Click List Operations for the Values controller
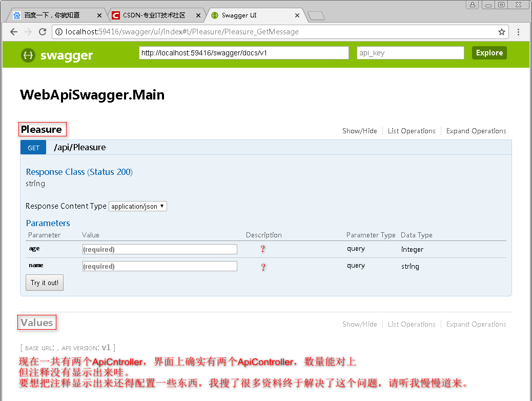 [x=412, y=324]
